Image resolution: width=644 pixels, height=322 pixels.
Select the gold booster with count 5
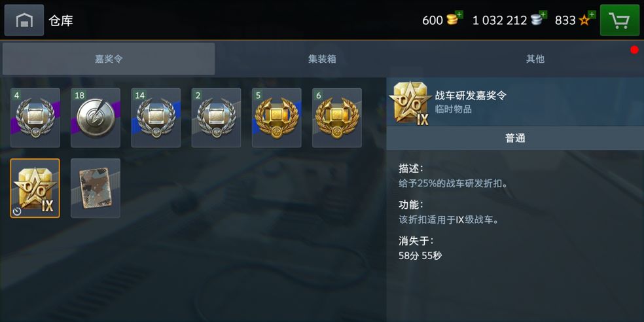276,117
